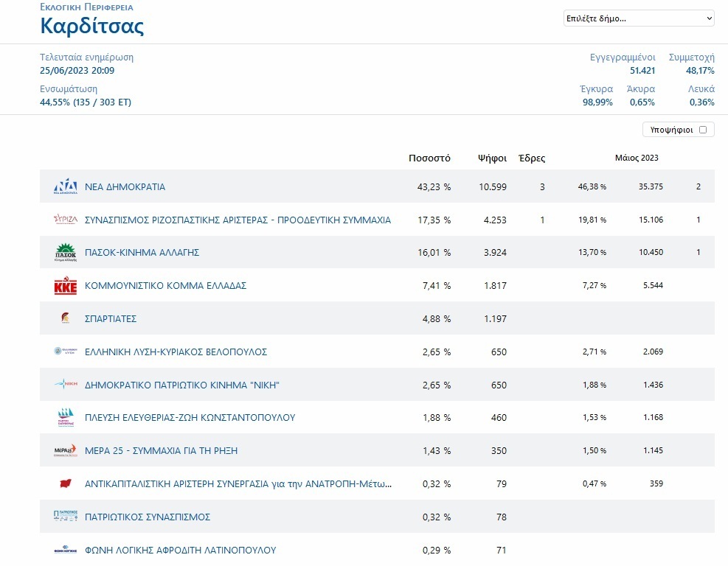The image size is (728, 566).
Task: Click the ΝΙΚΗ party logo
Action: click(x=66, y=384)
